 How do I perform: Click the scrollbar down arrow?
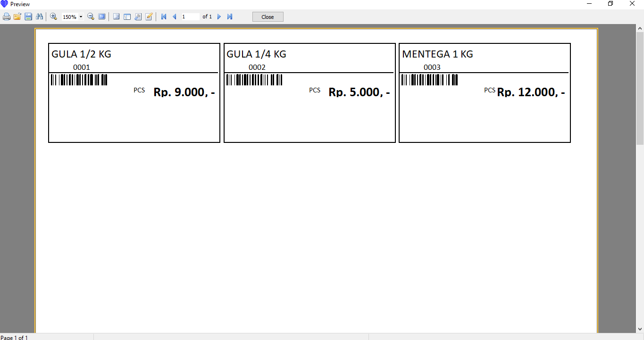click(640, 329)
